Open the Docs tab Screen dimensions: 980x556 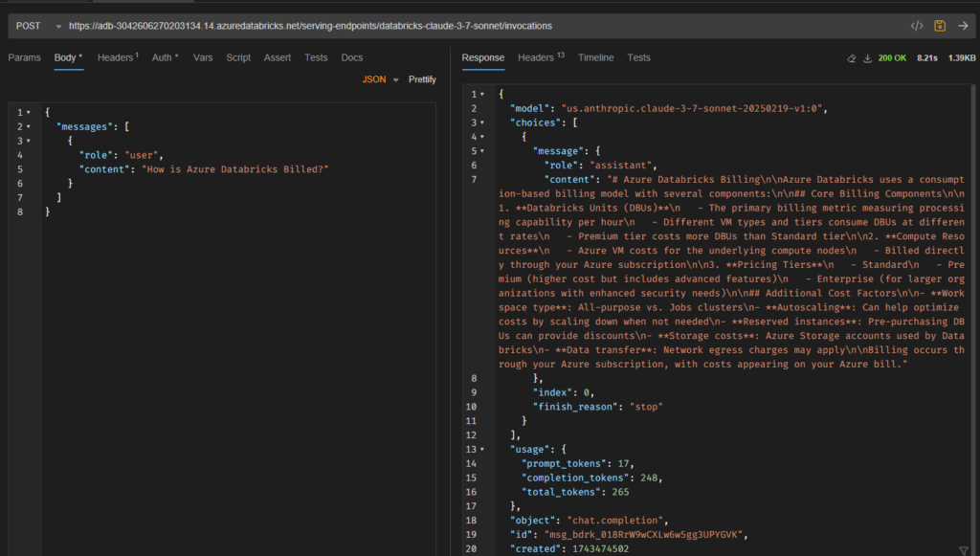[x=352, y=57]
